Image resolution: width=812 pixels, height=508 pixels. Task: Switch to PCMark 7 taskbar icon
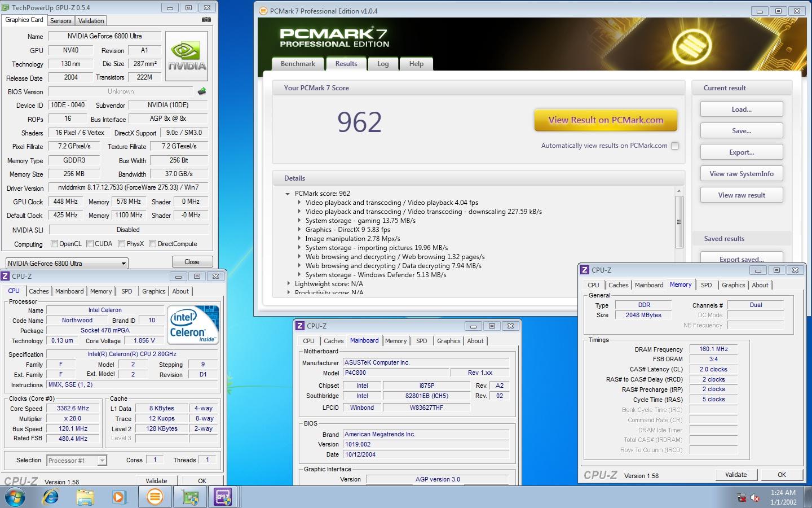pos(155,497)
